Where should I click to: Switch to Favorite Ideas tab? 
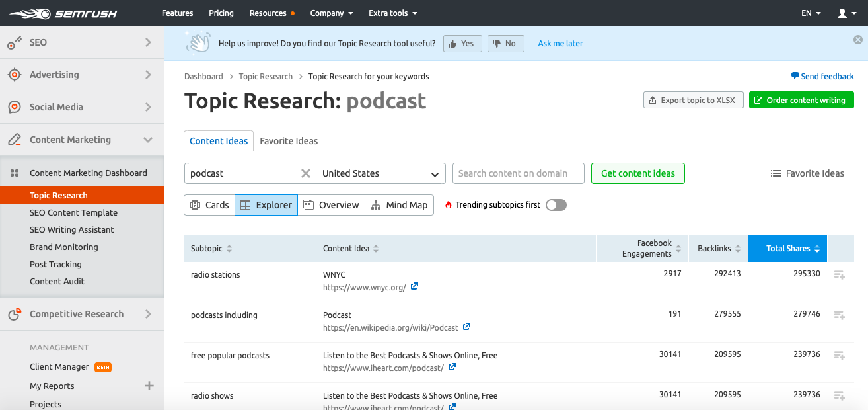pyautogui.click(x=289, y=141)
